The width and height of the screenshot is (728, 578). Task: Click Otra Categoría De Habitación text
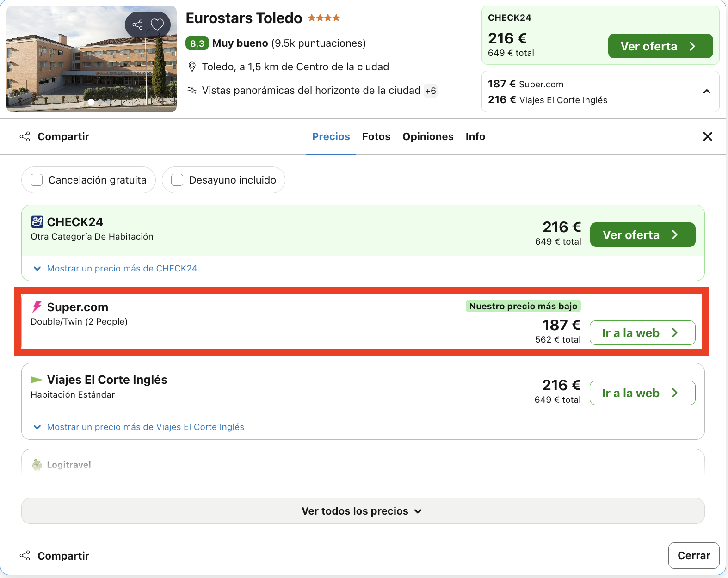point(92,236)
